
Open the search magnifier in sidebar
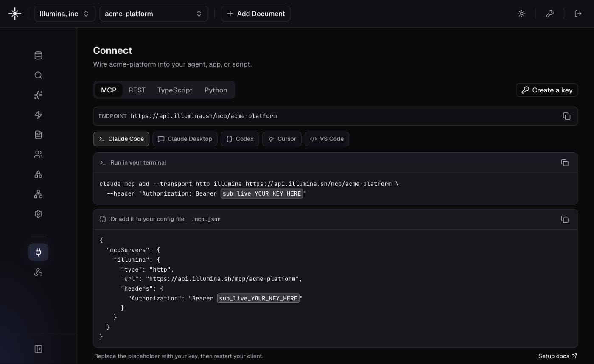(38, 76)
